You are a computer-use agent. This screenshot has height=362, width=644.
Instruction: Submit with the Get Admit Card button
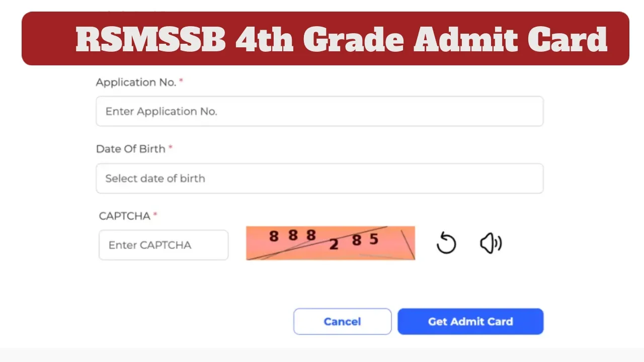pyautogui.click(x=470, y=322)
